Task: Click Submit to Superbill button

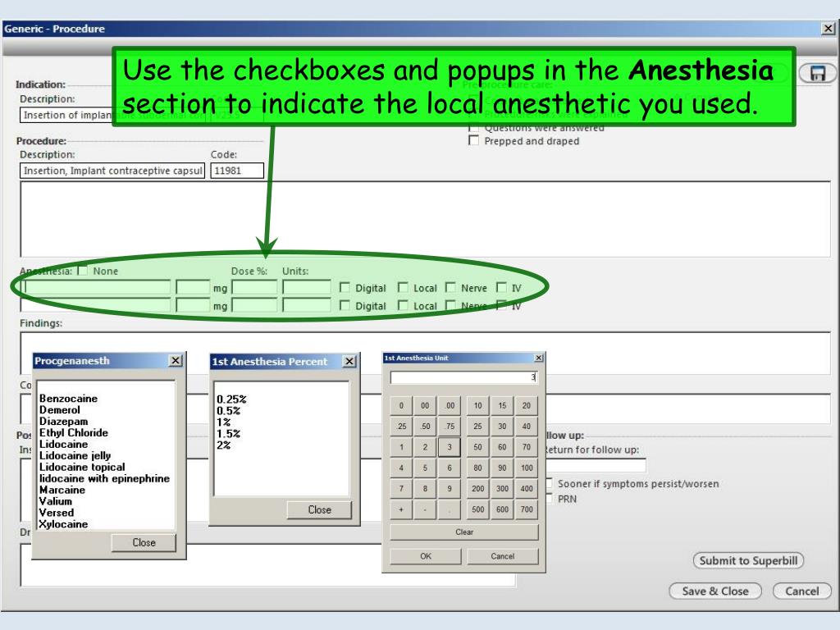Action: click(748, 560)
